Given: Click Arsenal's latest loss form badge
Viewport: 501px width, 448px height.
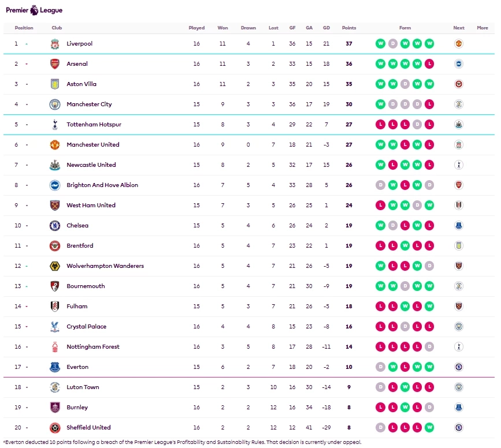Looking at the screenshot, I should click(429, 64).
